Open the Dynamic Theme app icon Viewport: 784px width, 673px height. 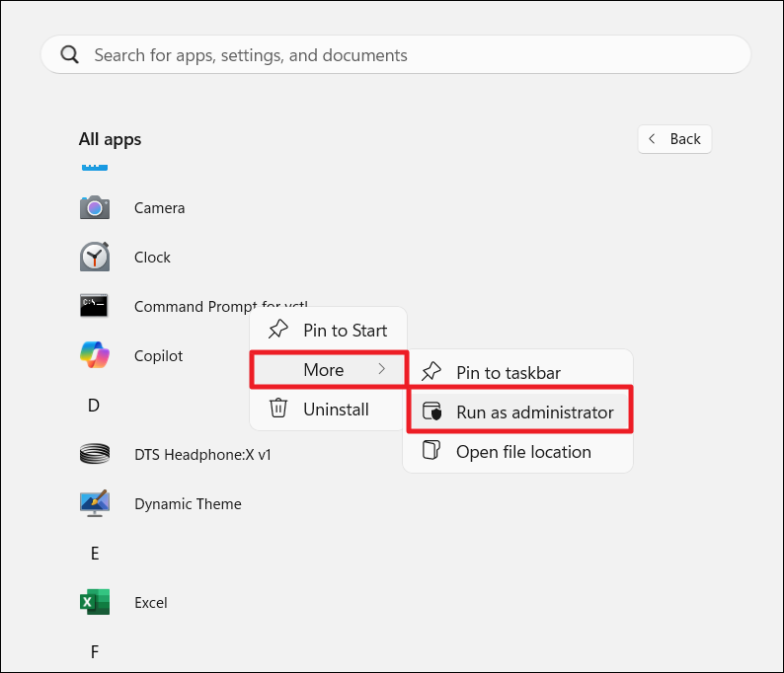95,503
